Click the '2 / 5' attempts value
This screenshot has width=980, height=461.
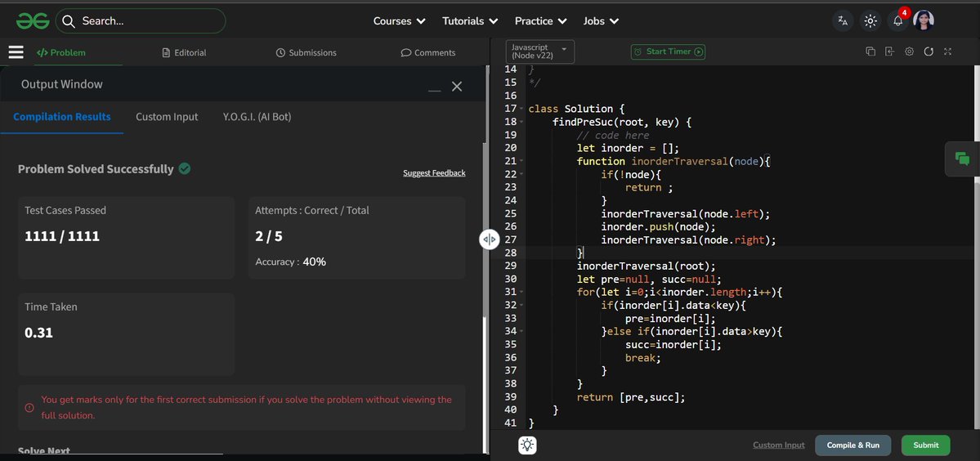tap(269, 236)
